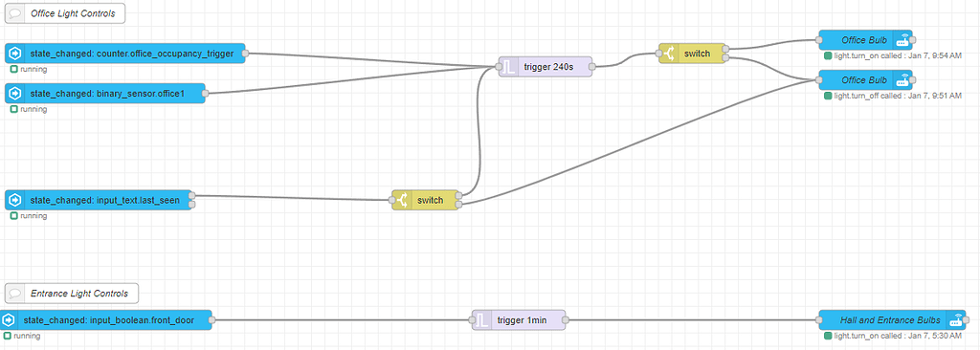Screen dimensions: 980x350
Task: Click the Hall and Entrance Bulbs service icon
Action: (x=954, y=320)
